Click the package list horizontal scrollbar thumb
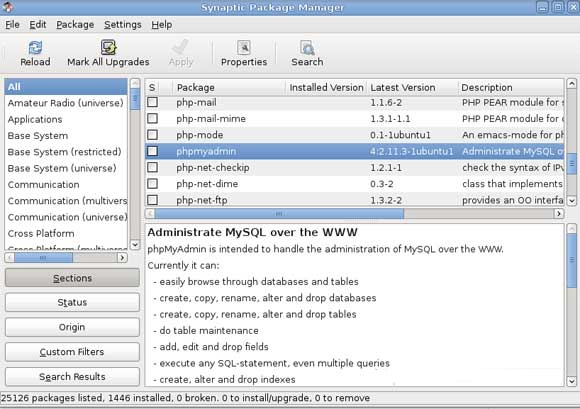 (279, 213)
